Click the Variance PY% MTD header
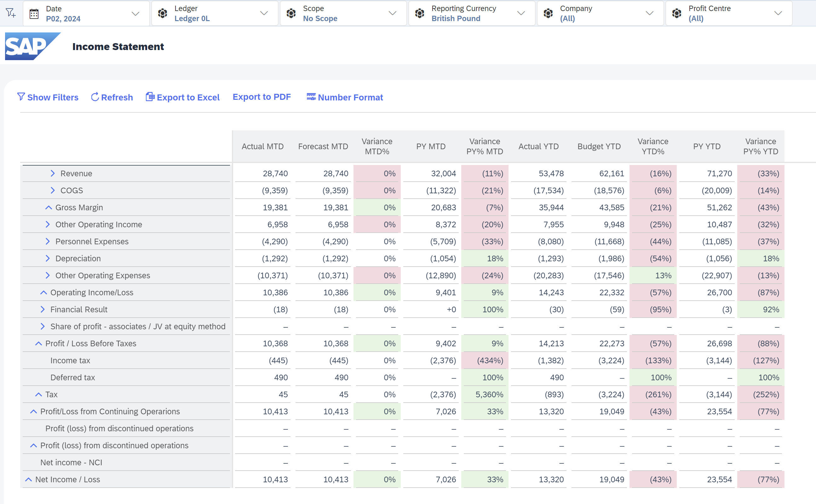Image resolution: width=816 pixels, height=504 pixels. [x=485, y=146]
